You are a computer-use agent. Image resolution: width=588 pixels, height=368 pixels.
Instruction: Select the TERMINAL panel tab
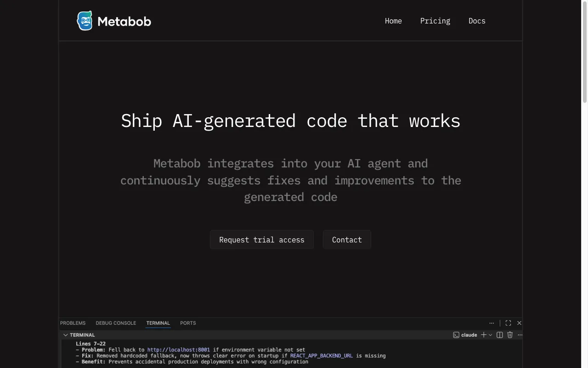point(158,323)
